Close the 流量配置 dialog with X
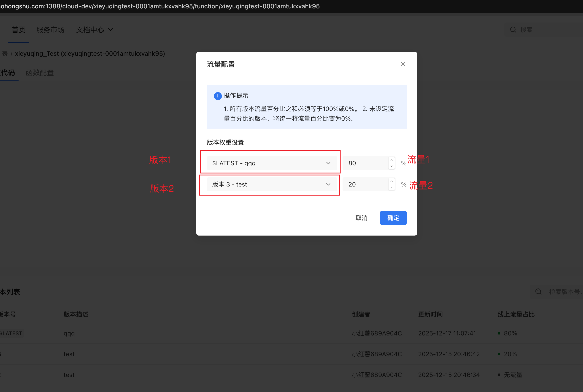 [403, 64]
